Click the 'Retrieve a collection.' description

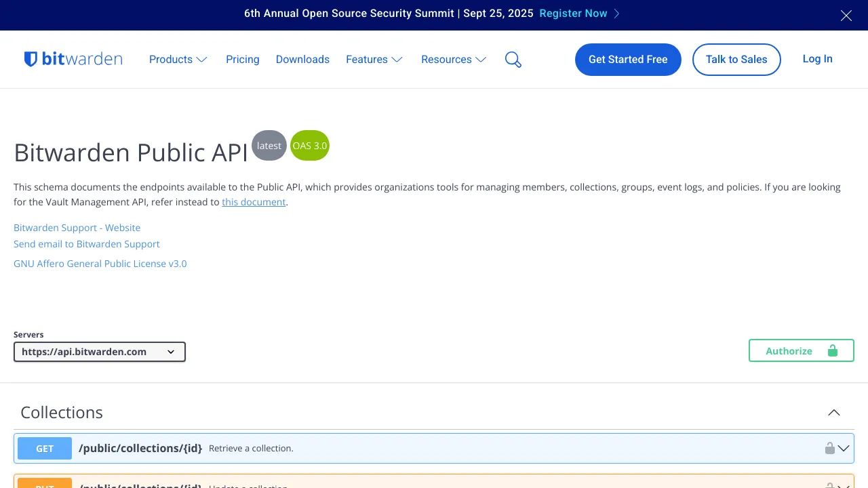click(251, 449)
